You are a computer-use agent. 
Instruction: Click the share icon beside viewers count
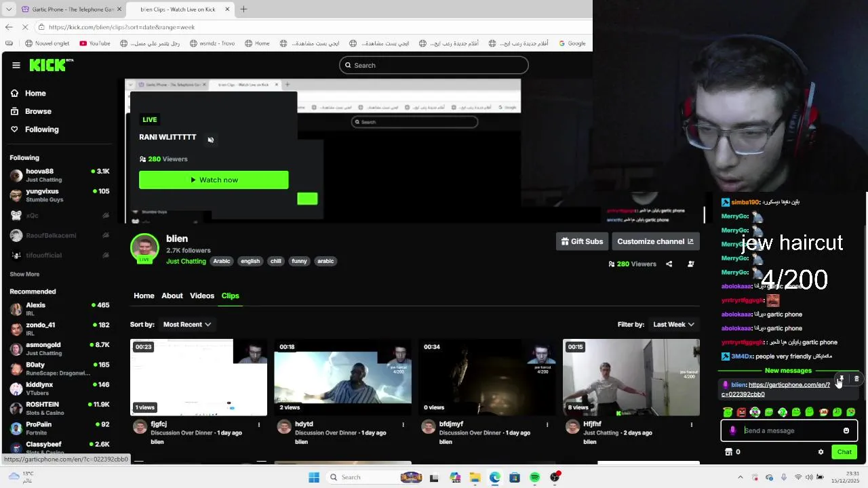[669, 264]
